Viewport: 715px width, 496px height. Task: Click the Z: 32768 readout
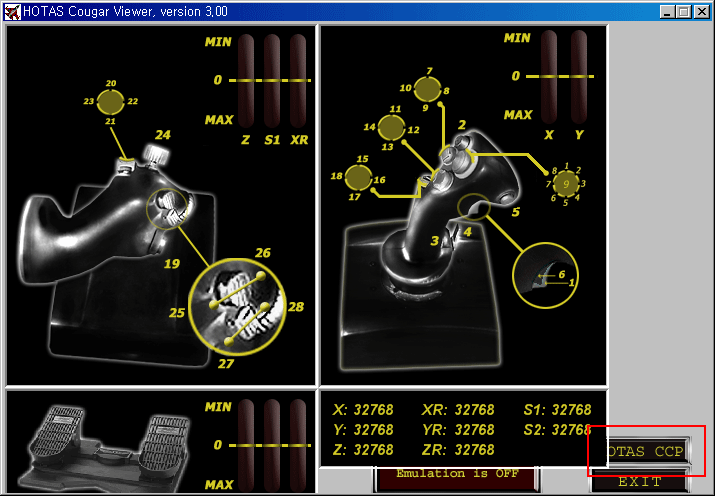point(363,450)
